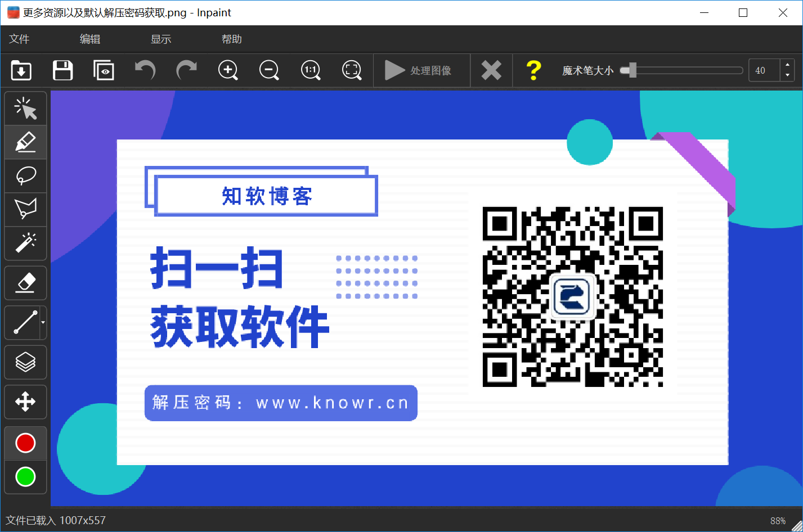Select the pointer selection tool
This screenshot has width=803, height=532.
(25, 108)
